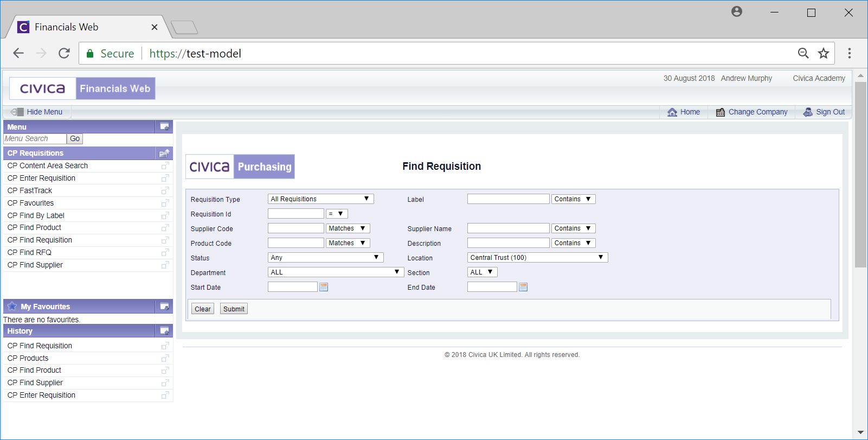Open CP FastTrack in new window icon
Image resolution: width=868 pixels, height=440 pixels.
[x=165, y=190]
